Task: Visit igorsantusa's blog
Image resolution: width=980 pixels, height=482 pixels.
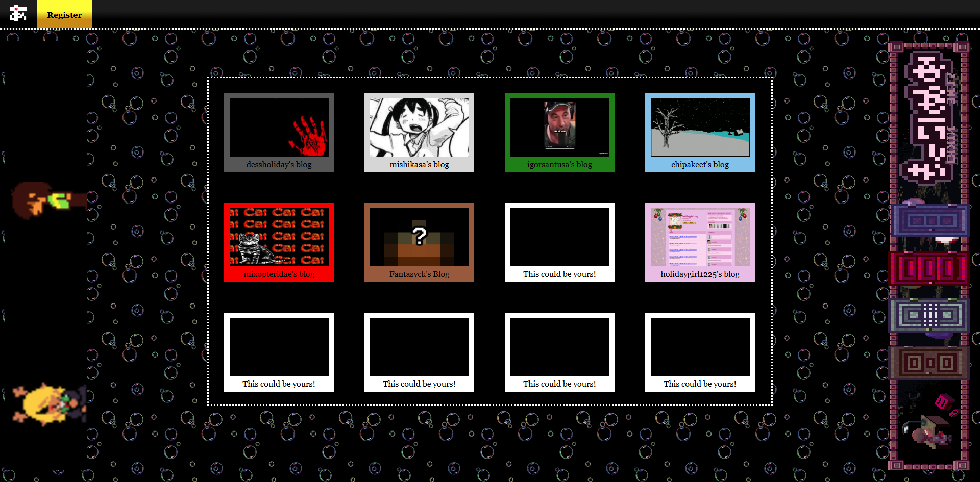Action: click(559, 133)
